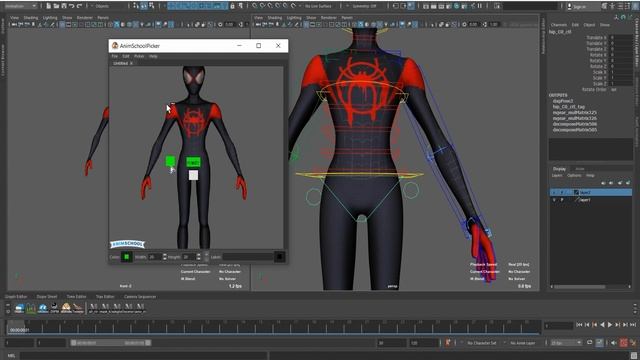Viewport: 640px width, 360px height.
Task: Select the large green hip button in picker
Action: tap(193, 162)
